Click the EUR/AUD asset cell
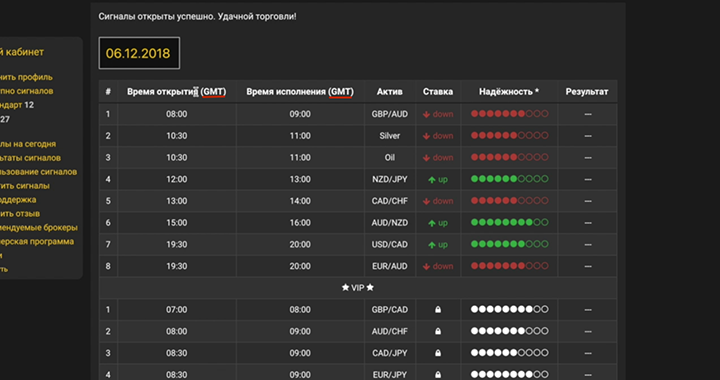This screenshot has height=380, width=720. point(389,266)
